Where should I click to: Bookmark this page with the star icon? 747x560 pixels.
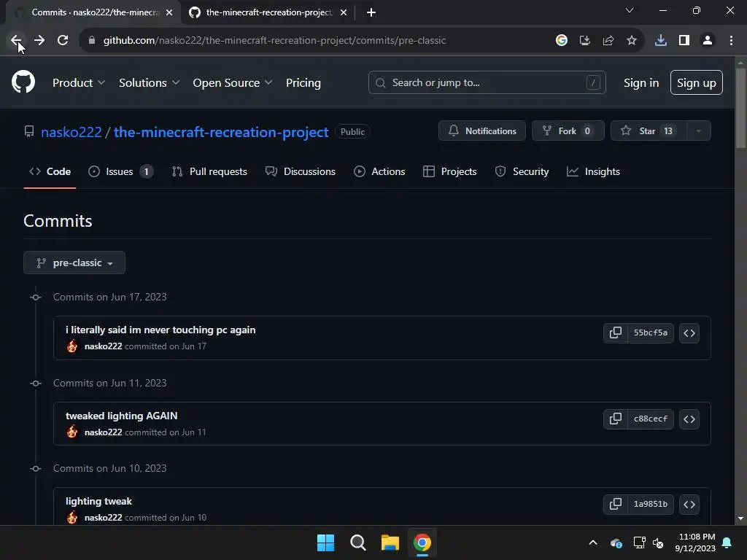[632, 41]
